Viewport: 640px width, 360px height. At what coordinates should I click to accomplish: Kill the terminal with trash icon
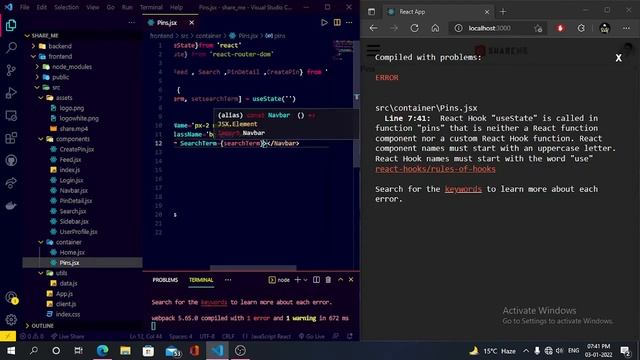coord(328,280)
